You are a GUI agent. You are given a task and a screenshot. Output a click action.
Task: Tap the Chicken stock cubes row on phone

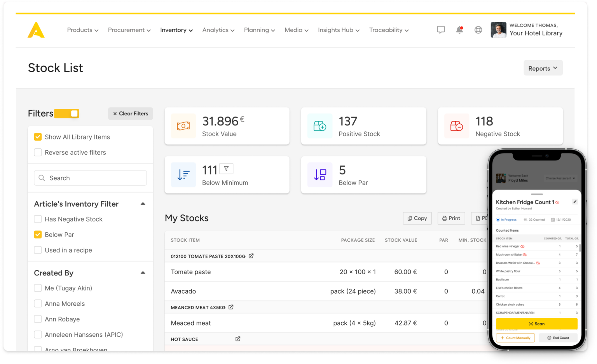pos(537,305)
